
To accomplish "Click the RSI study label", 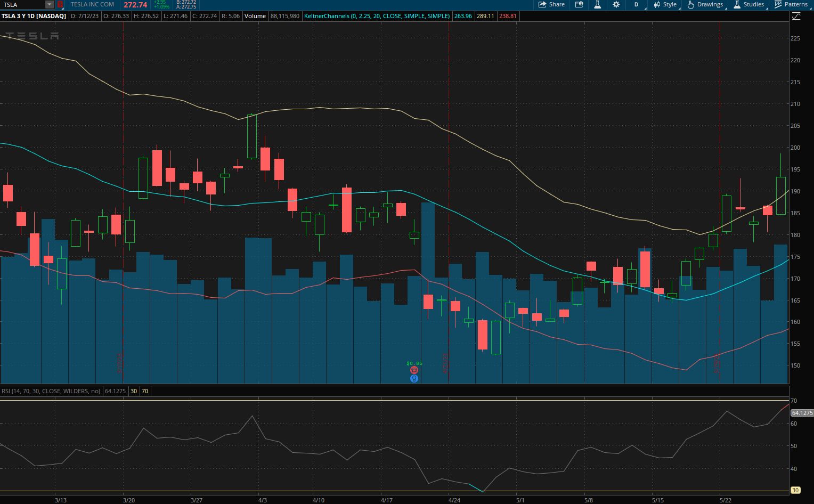I will pos(51,391).
